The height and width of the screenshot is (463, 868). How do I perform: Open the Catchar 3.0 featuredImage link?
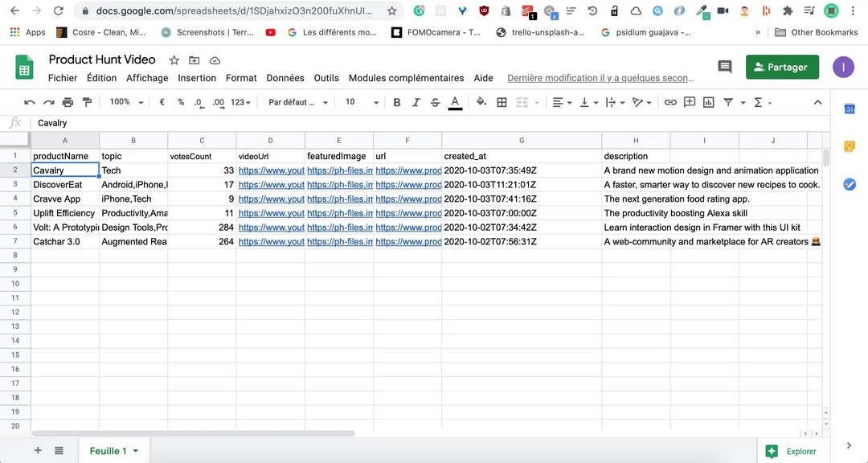(340, 241)
